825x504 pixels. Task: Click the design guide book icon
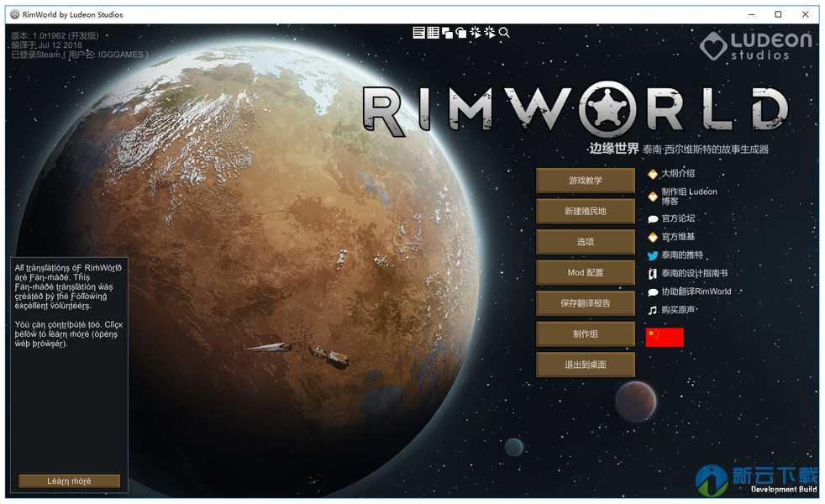click(653, 274)
